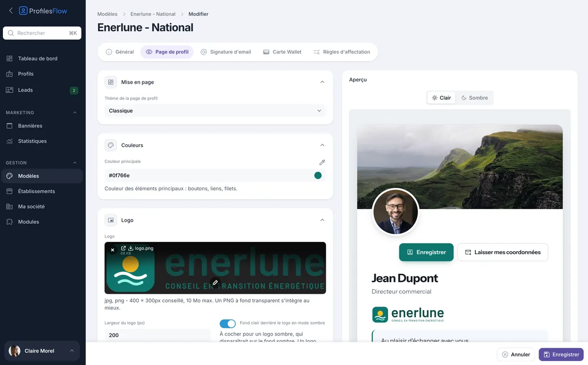This screenshot has height=365, width=588.
Task: Collapse the Couleurs section
Action: pyautogui.click(x=322, y=145)
